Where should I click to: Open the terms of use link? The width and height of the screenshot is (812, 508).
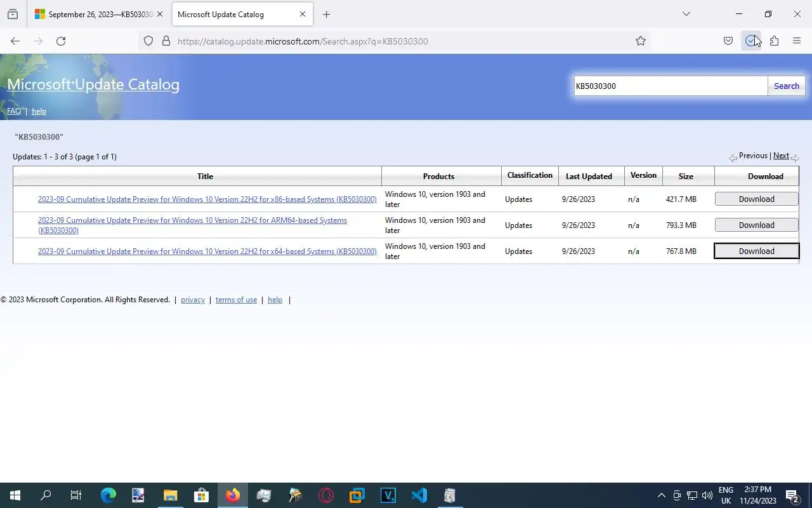tap(236, 300)
